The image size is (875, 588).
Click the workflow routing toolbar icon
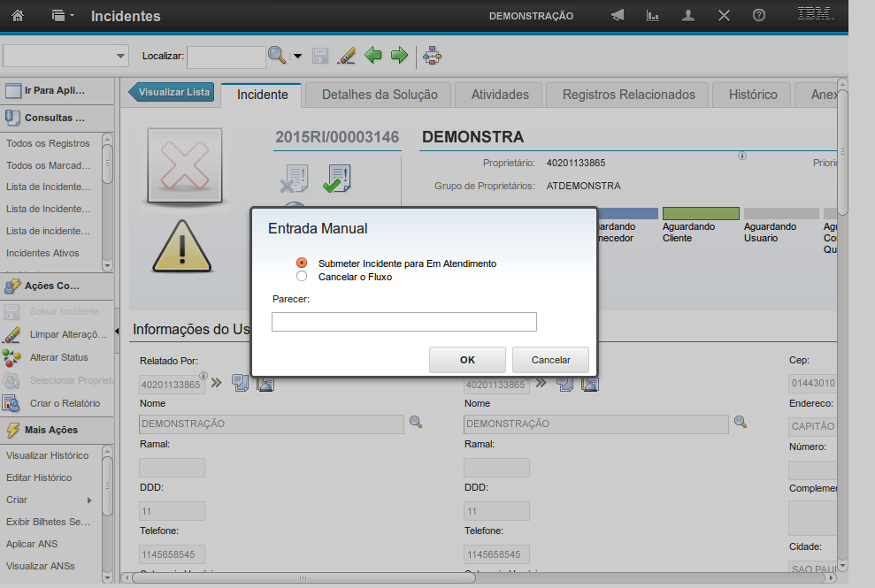tap(433, 56)
